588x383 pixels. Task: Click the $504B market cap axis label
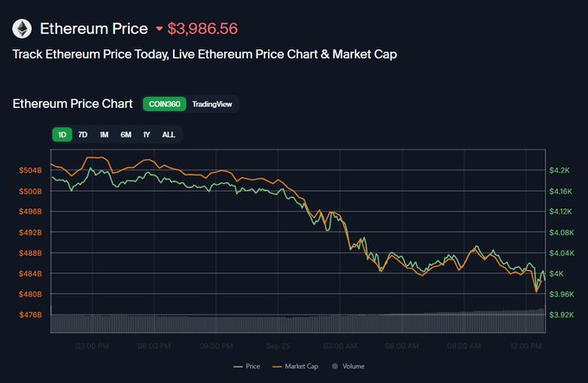coord(29,170)
